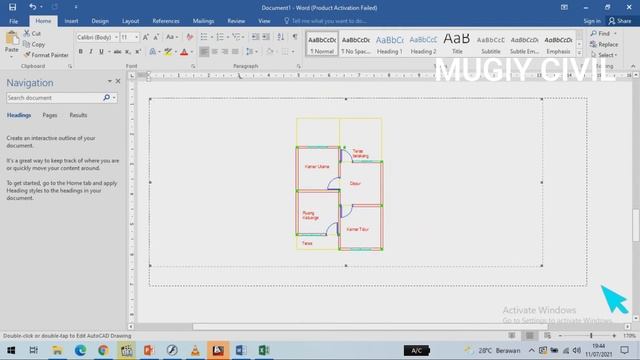Sort the selected text
Viewport: 640px width, 360px height.
point(280,37)
